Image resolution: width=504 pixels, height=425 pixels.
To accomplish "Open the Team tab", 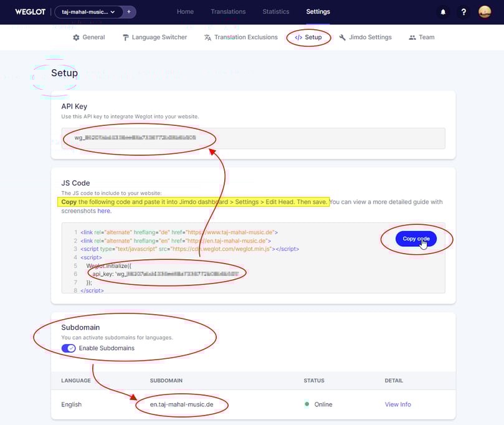I will [421, 37].
